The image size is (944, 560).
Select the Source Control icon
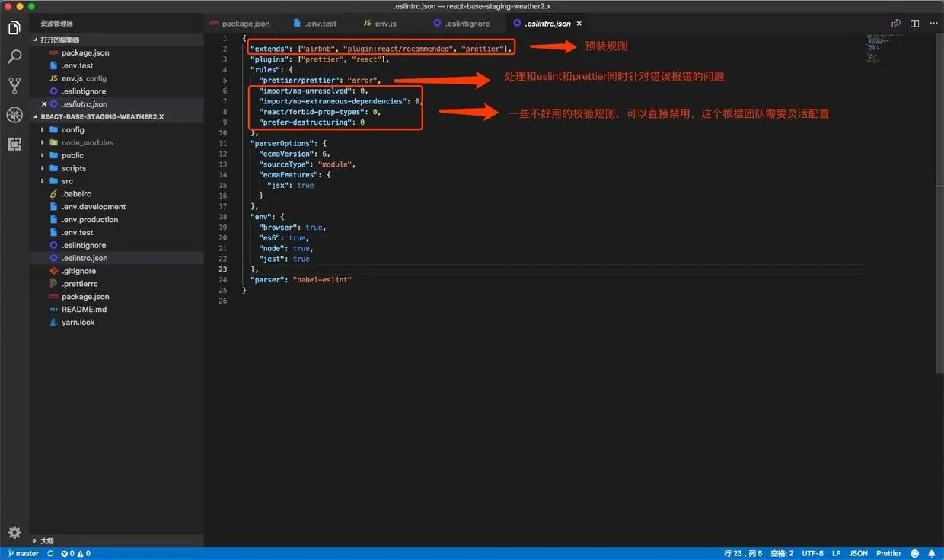(x=14, y=85)
